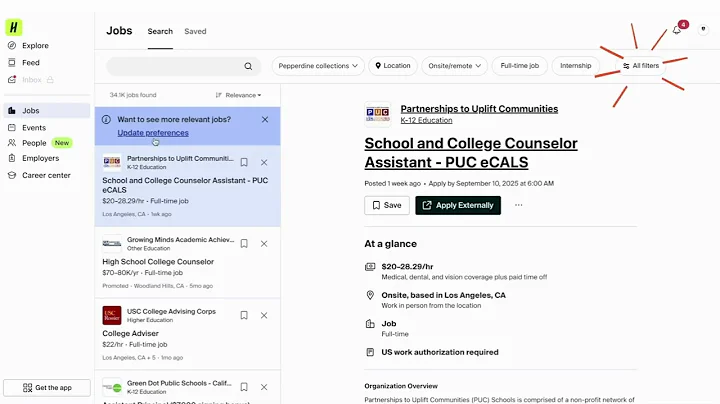Open Partnerships to Uplift Communities employer link

pyautogui.click(x=479, y=109)
